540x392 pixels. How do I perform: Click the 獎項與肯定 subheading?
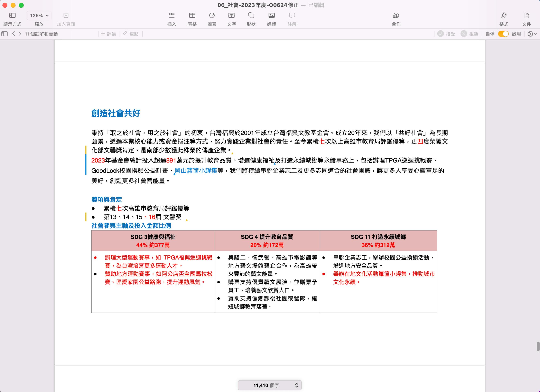point(106,199)
